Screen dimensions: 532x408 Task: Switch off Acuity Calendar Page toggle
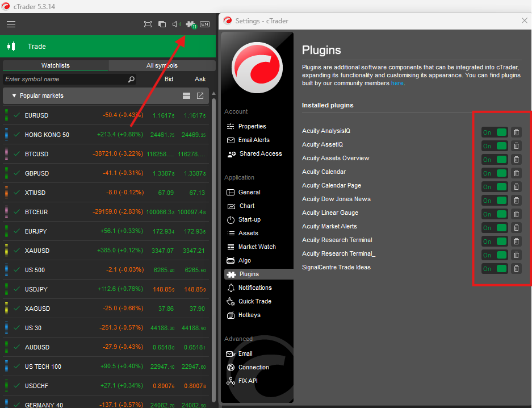point(495,187)
